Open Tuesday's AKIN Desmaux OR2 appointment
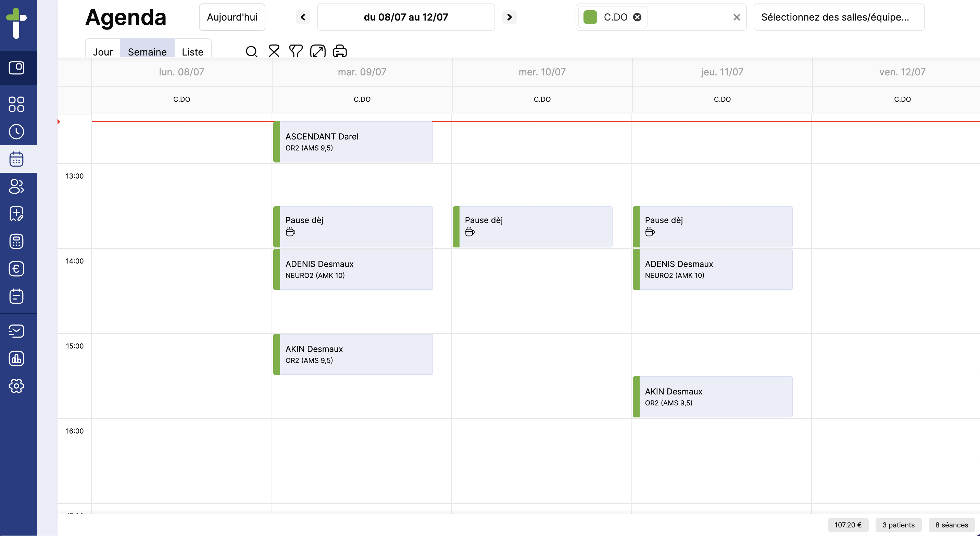This screenshot has height=536, width=980. point(353,354)
